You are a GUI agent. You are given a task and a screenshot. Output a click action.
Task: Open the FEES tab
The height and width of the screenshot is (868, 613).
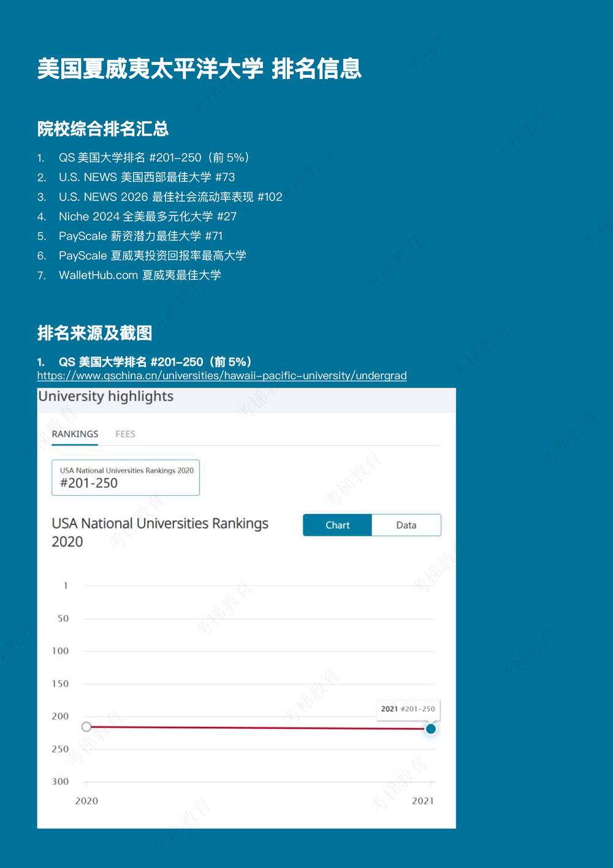pos(125,434)
